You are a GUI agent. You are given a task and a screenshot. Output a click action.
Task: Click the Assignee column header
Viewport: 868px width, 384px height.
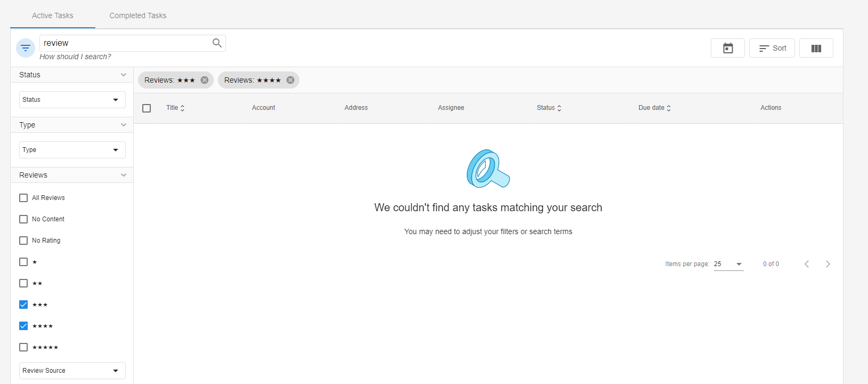(x=451, y=108)
